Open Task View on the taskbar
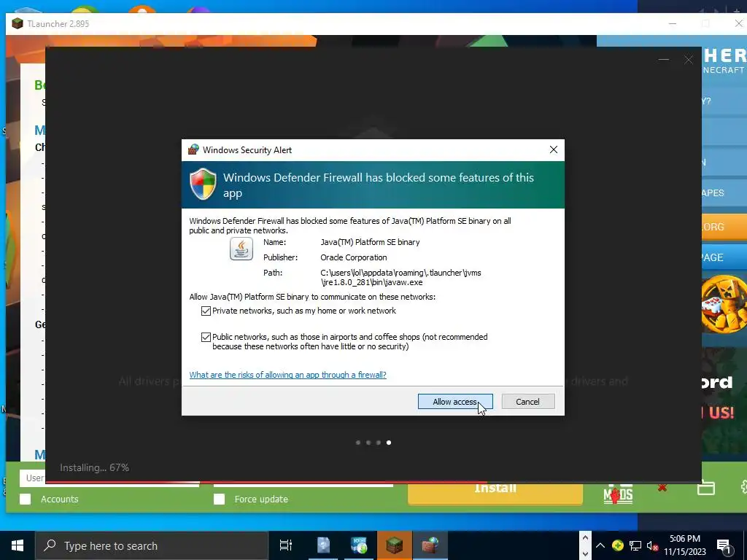The image size is (747, 560). (286, 545)
